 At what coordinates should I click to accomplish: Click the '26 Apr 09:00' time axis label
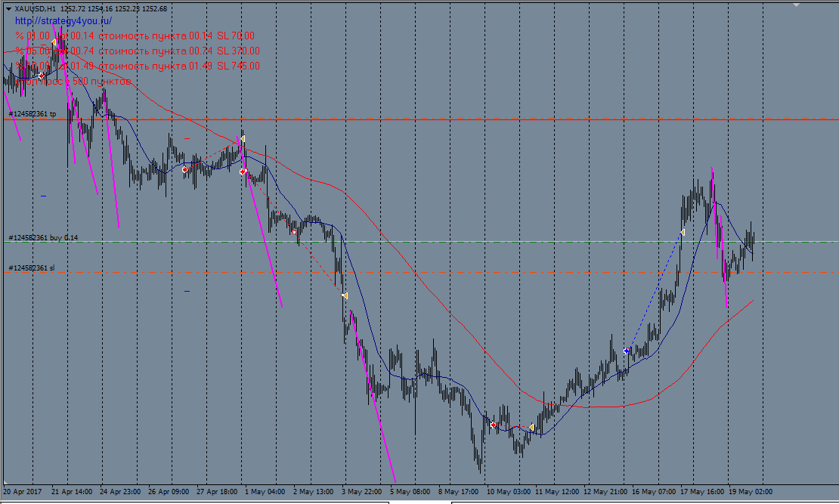(169, 491)
